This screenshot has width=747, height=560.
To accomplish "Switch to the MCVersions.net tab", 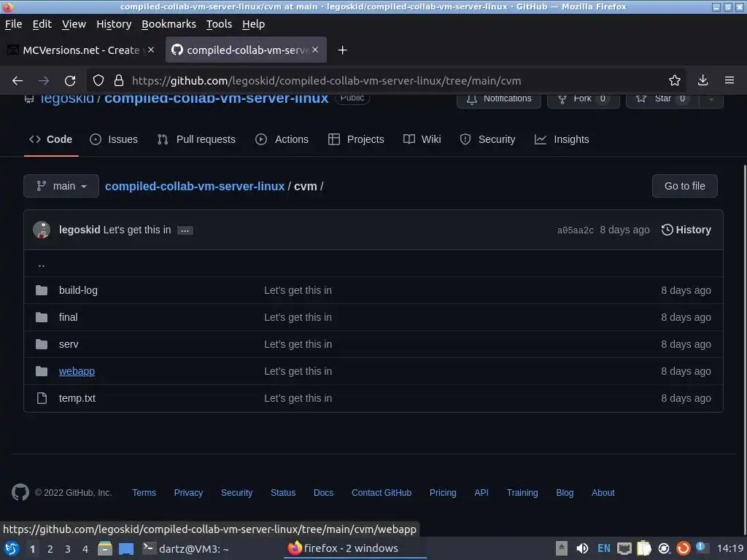I will click(x=80, y=50).
